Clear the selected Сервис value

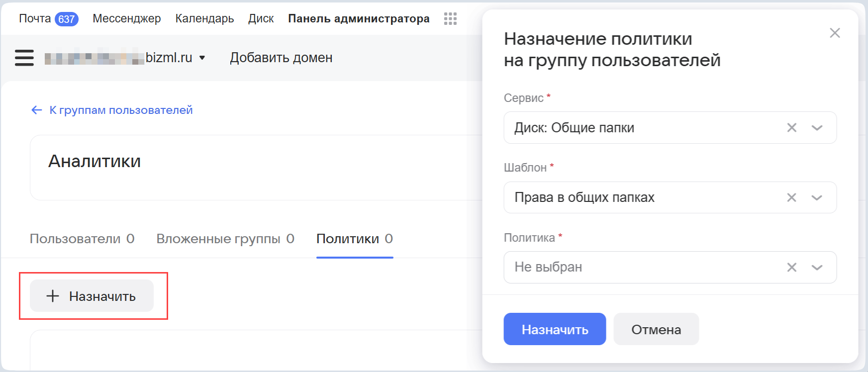click(x=791, y=128)
